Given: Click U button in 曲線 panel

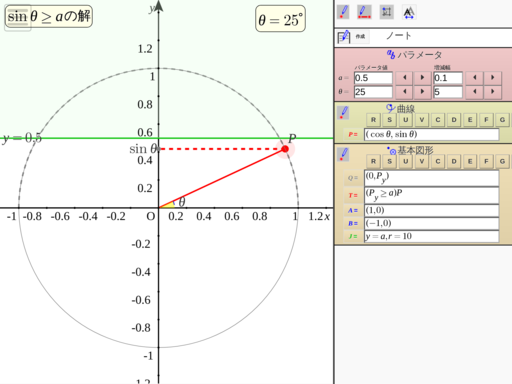Looking at the screenshot, I should point(406,120).
